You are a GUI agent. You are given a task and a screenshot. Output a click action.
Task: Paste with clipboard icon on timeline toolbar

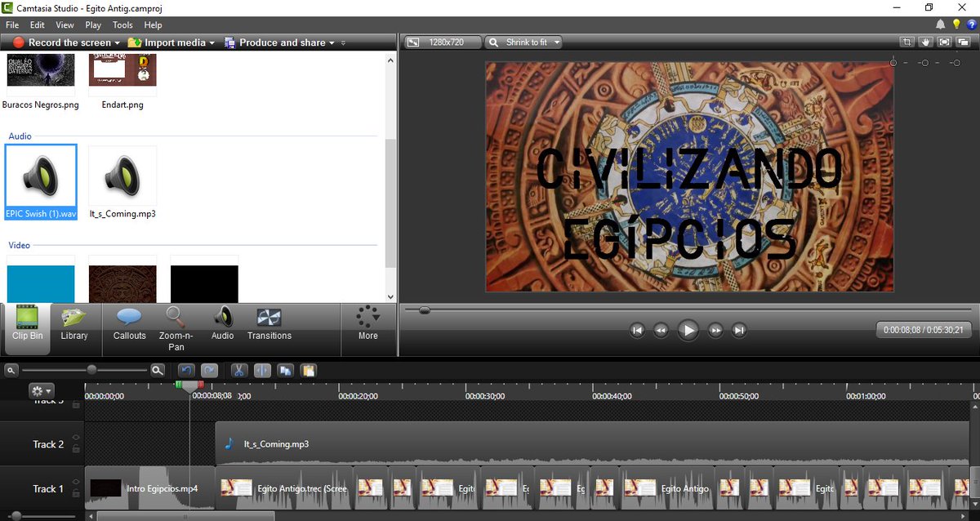[x=308, y=370]
